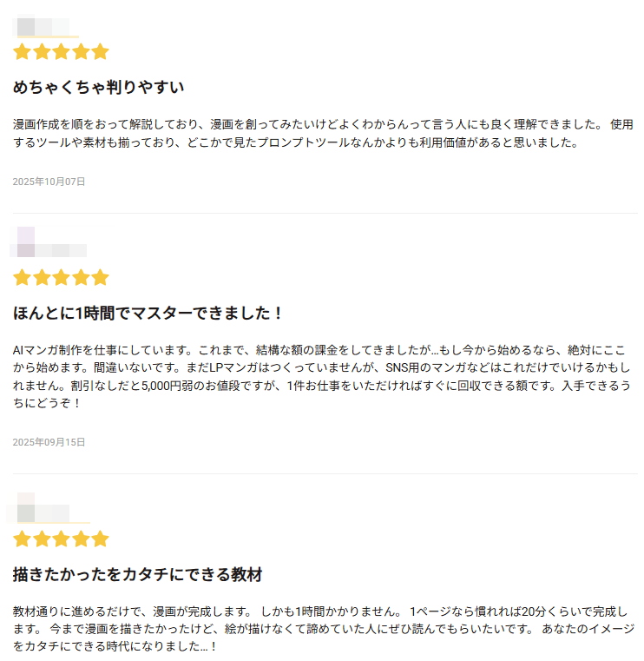The image size is (644, 661).
Task: Click first star of the 'めちゃくちゃ判りやすい' review
Action: coord(22,52)
